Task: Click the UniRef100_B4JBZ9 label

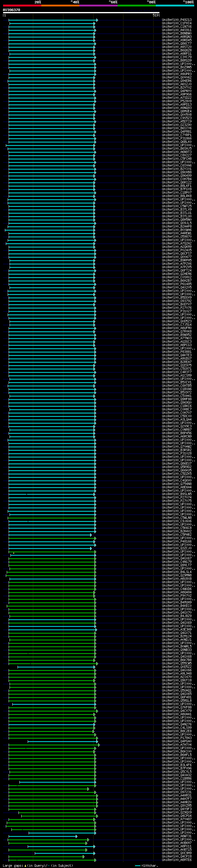Action: click(177, 616)
